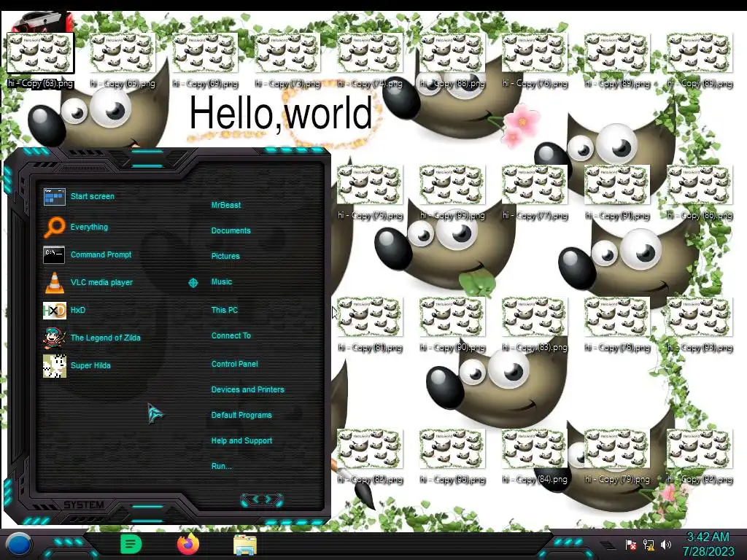747x560 pixels.
Task: Click the network warning tray icon
Action: (649, 545)
